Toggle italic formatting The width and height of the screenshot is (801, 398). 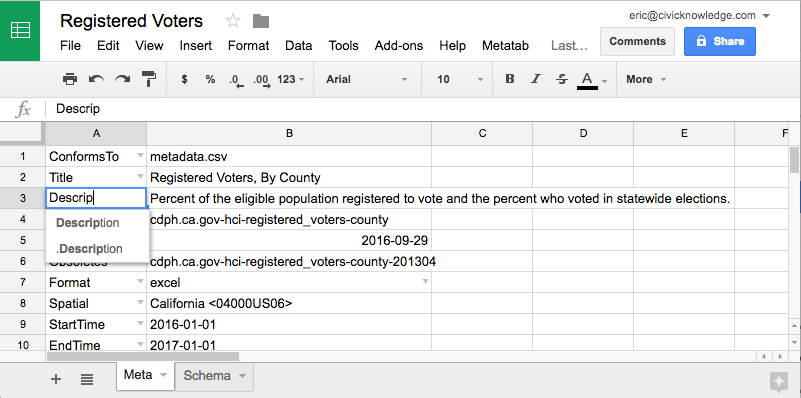pos(535,79)
